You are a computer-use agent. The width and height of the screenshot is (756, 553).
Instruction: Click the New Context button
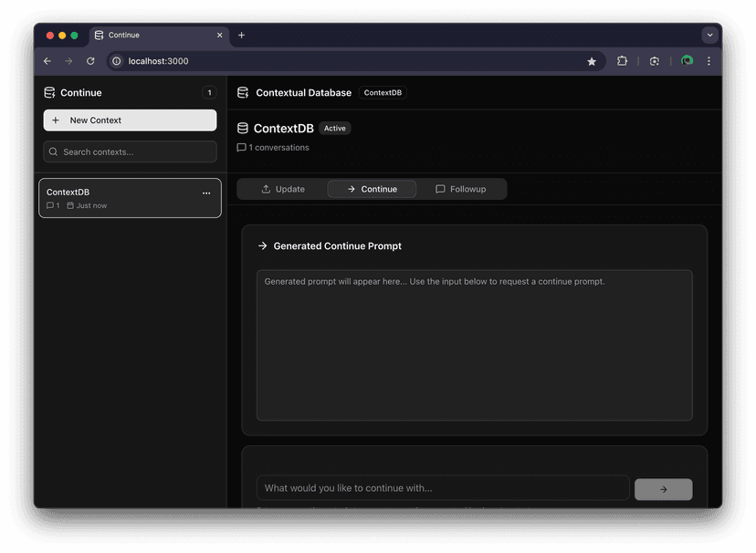(x=130, y=120)
